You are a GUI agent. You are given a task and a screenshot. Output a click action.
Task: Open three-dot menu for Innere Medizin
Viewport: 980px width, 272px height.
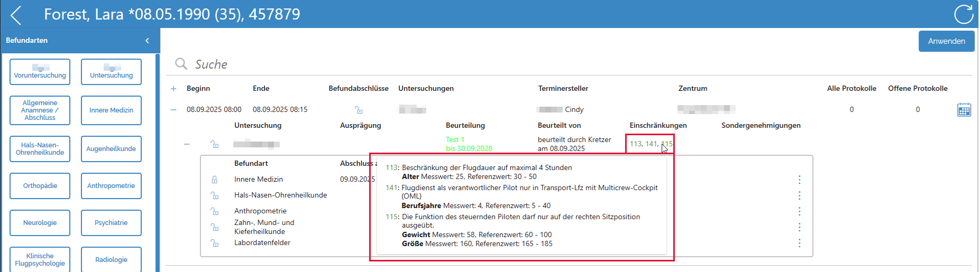click(799, 180)
